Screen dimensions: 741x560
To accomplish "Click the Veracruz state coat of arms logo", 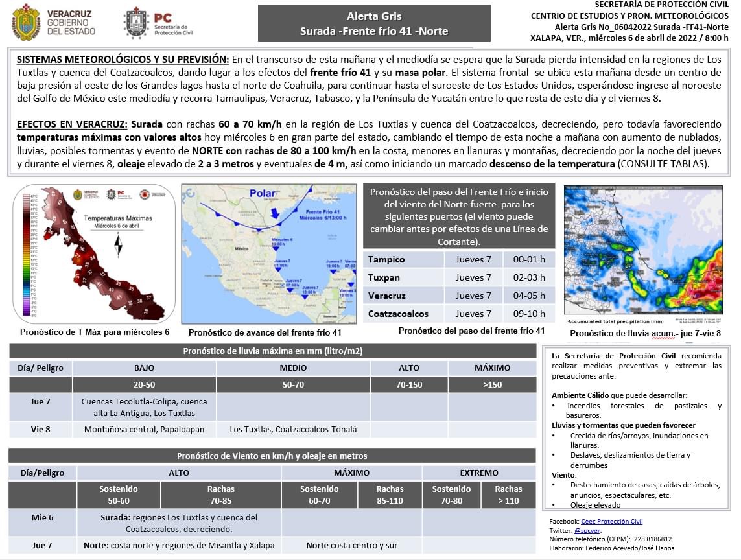I will [26, 22].
